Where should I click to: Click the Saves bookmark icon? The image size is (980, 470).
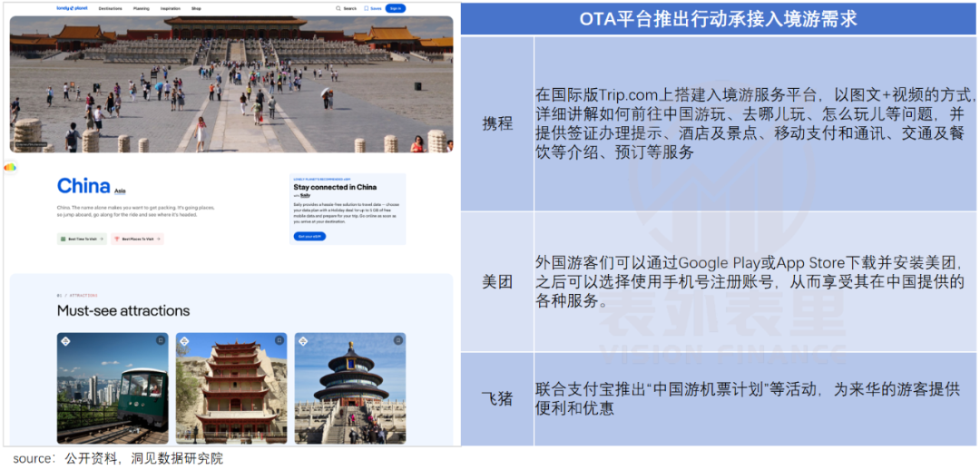click(x=367, y=8)
